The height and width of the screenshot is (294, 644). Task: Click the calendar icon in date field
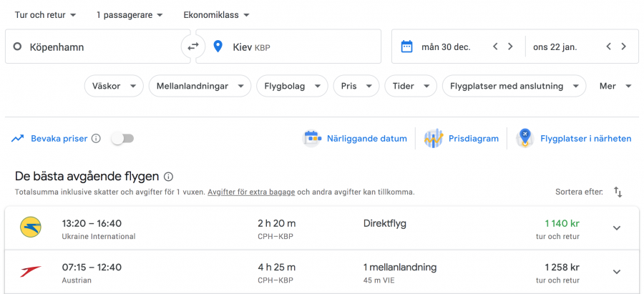tap(406, 46)
